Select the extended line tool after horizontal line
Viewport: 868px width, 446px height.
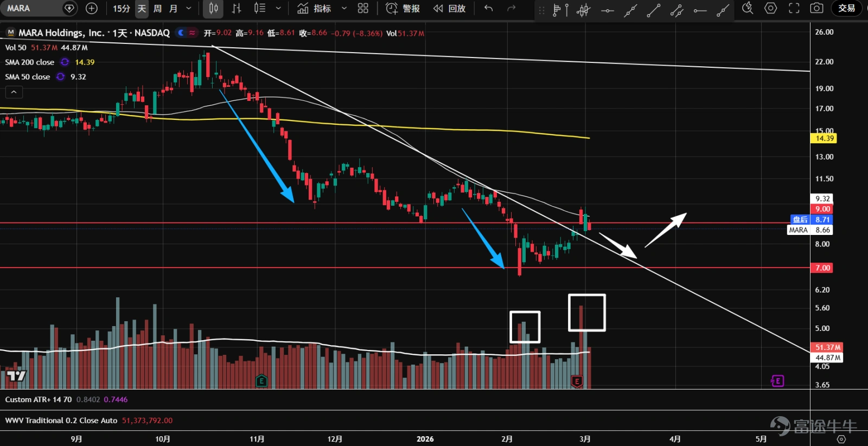pos(630,10)
